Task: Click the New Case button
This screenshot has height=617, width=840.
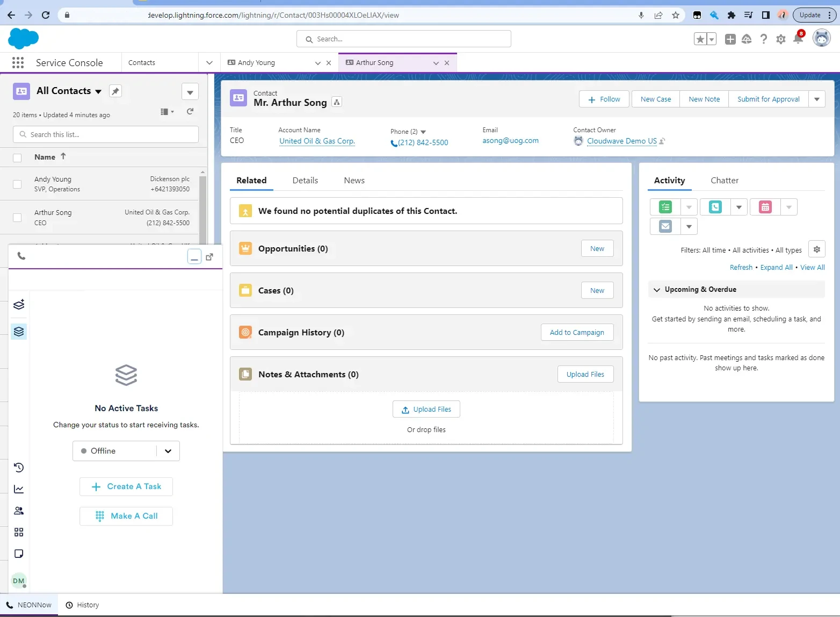Action: [x=655, y=99]
